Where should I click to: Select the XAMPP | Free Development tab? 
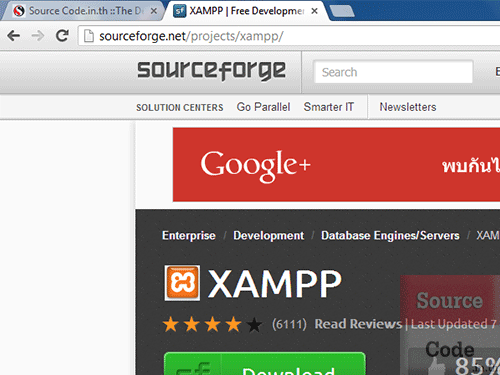pos(246,11)
